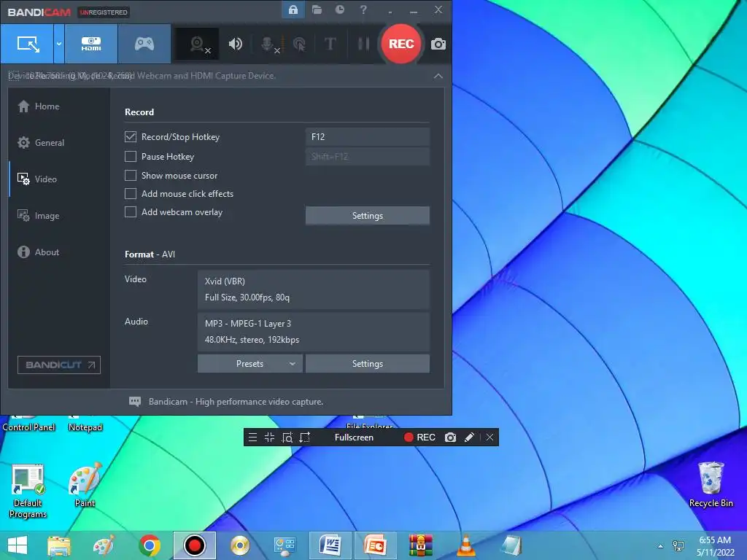The width and height of the screenshot is (747, 560).
Task: Open screen recording mode dropdown arrow
Action: click(59, 44)
